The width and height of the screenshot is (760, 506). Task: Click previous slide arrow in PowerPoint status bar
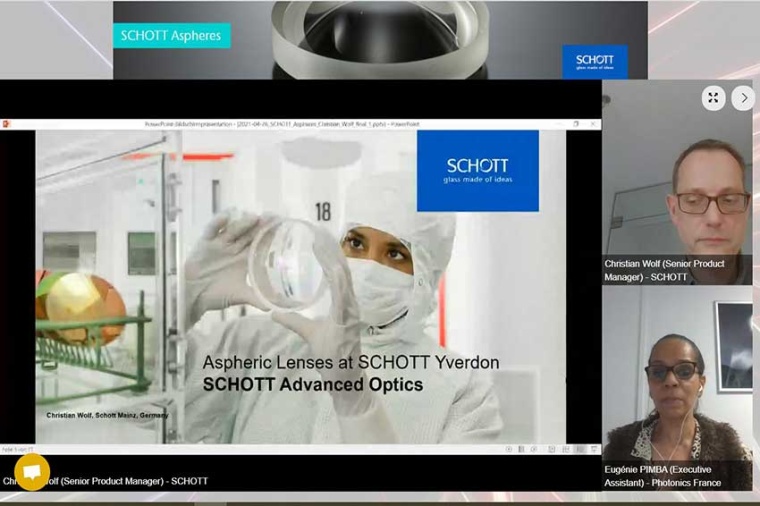[x=508, y=449]
